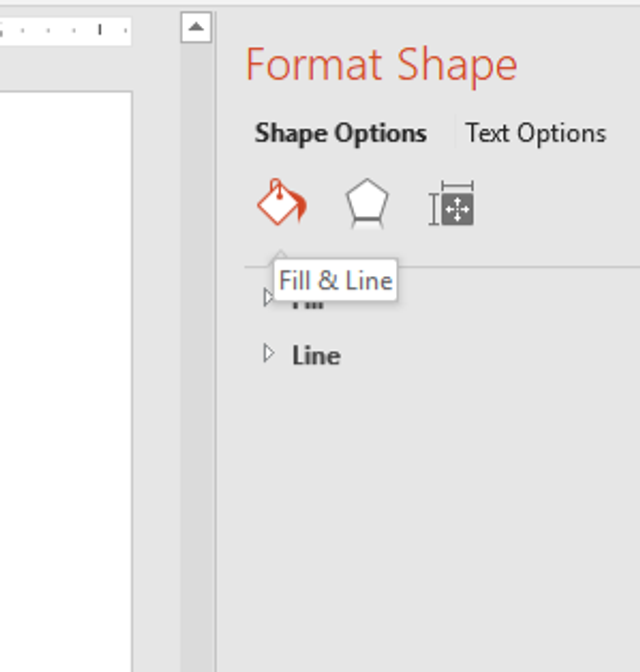Click the pointer notch under Fill & Line
Image resolution: width=640 pixels, height=672 pixels.
coord(281,257)
